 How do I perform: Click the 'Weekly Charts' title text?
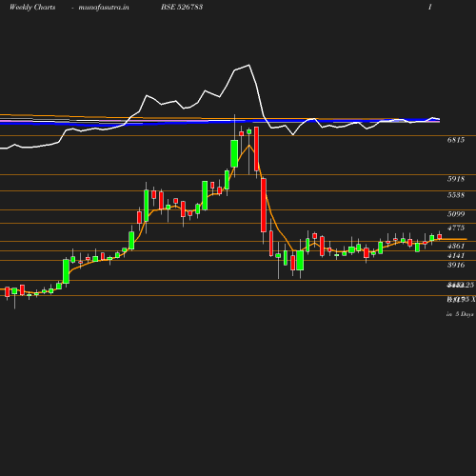pos(32,7)
